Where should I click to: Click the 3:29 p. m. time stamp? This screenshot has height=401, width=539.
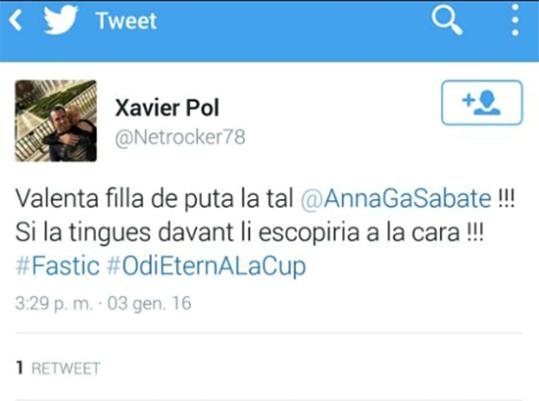[x=54, y=303]
